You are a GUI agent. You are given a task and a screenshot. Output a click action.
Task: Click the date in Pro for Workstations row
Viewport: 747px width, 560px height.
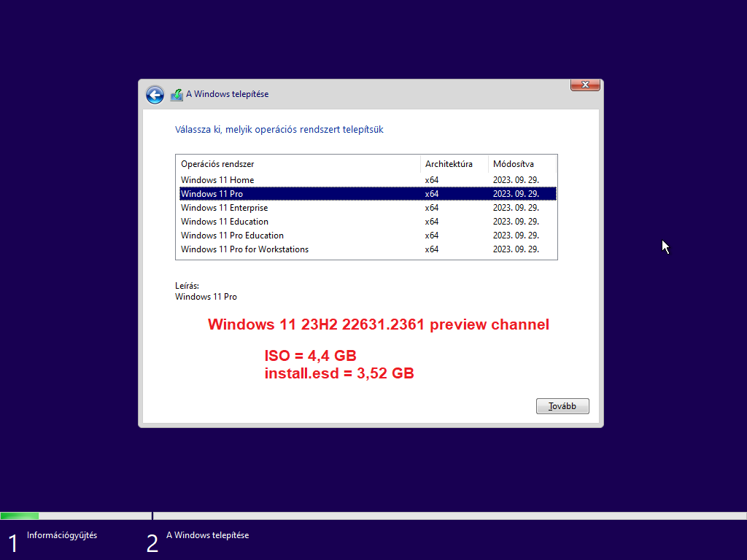point(516,249)
